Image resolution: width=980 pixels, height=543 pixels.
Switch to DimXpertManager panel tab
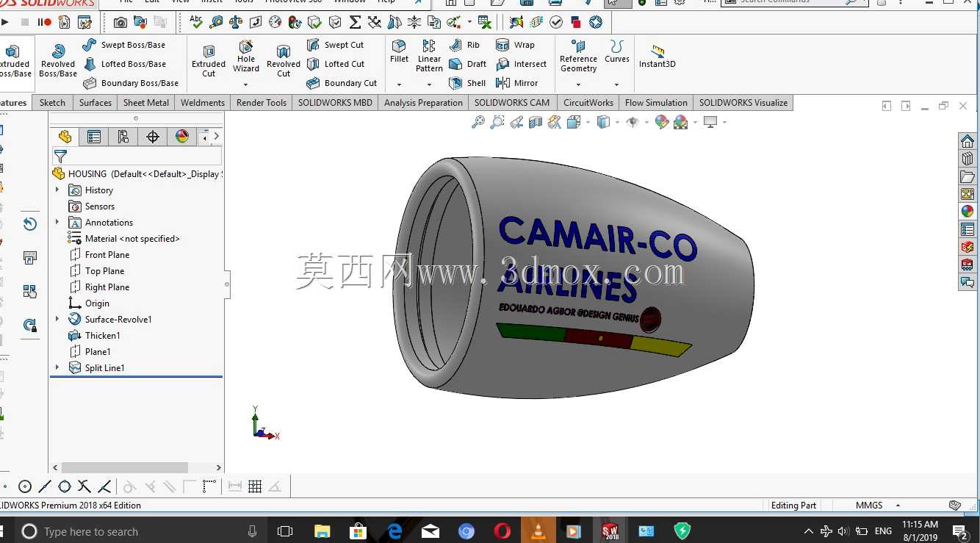(x=153, y=137)
